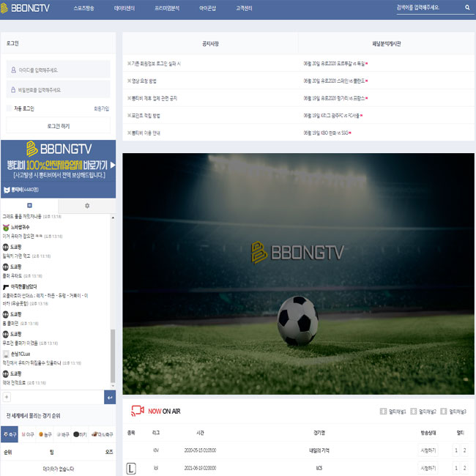Select the 배구 volleyball ranking tab
Screen dimensions: 476x476
point(63,434)
